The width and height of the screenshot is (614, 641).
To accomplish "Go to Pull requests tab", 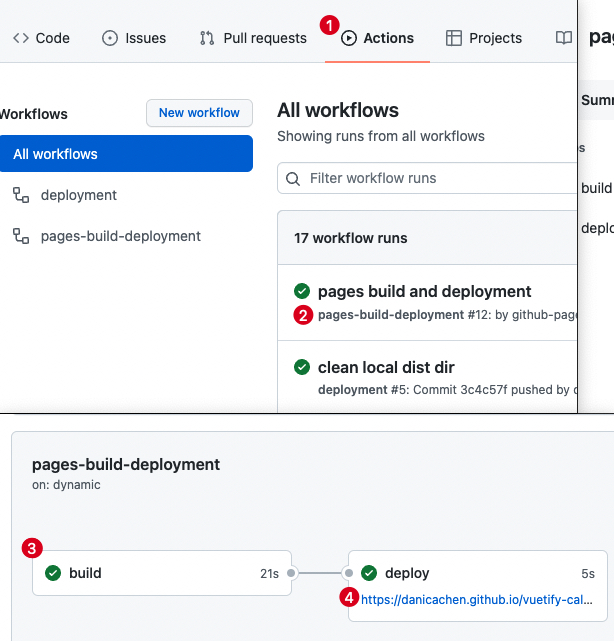I will [x=253, y=38].
